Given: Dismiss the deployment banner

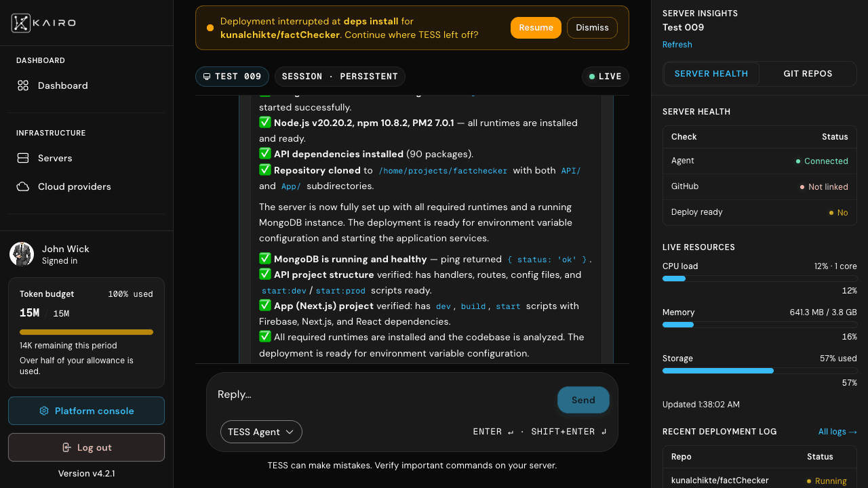Looking at the screenshot, I should (592, 28).
